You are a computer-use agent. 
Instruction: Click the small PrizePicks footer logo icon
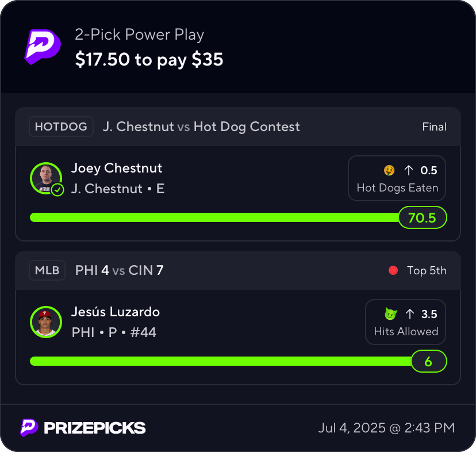(29, 428)
